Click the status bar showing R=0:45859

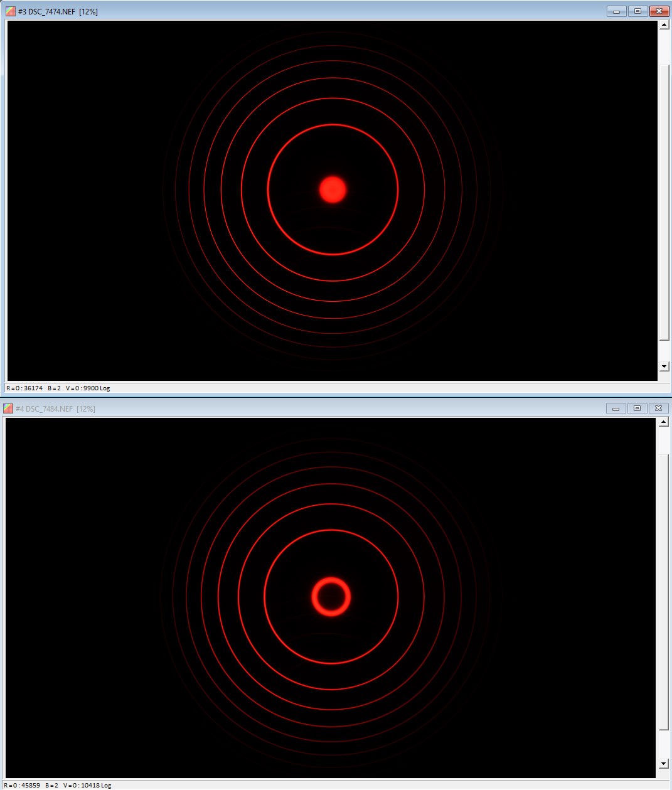tap(58, 785)
